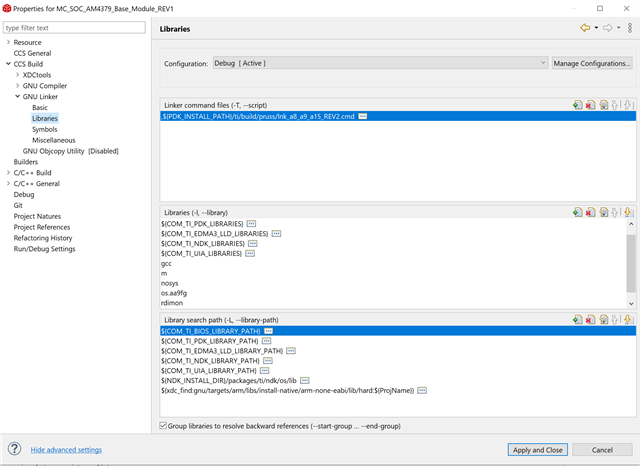Image resolution: width=640 pixels, height=466 pixels.
Task: Expand the GNU Compiler tree node
Action: click(18, 86)
